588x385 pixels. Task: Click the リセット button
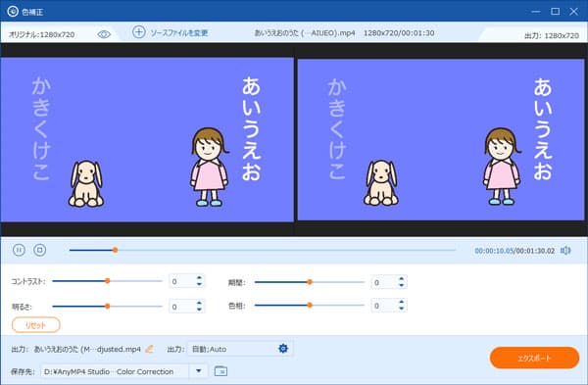click(x=36, y=325)
